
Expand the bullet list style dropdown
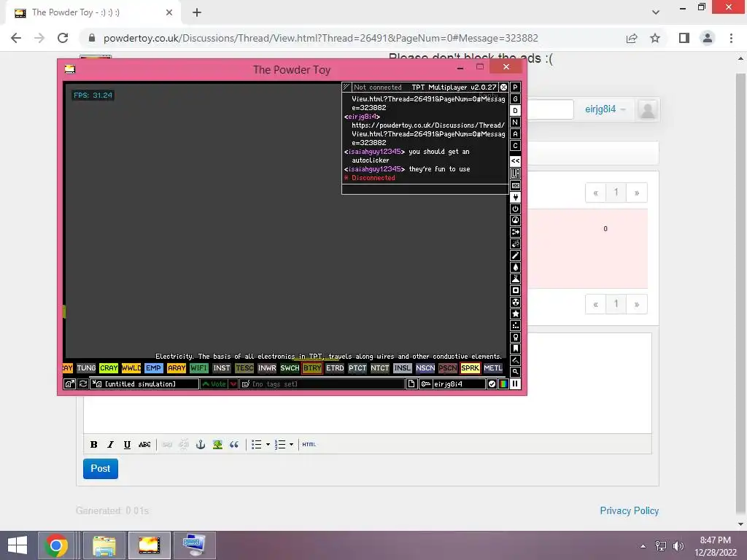268,444
